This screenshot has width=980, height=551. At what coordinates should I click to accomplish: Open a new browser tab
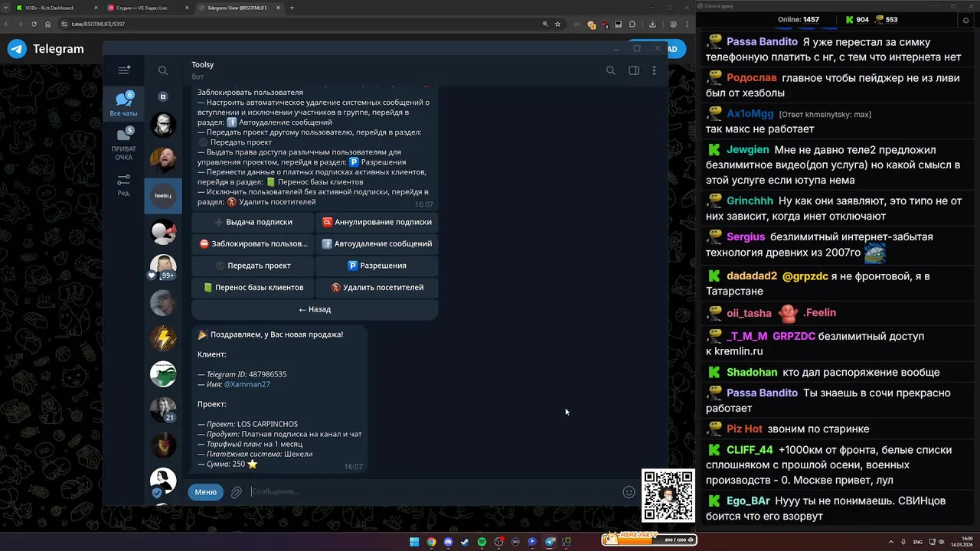[292, 8]
